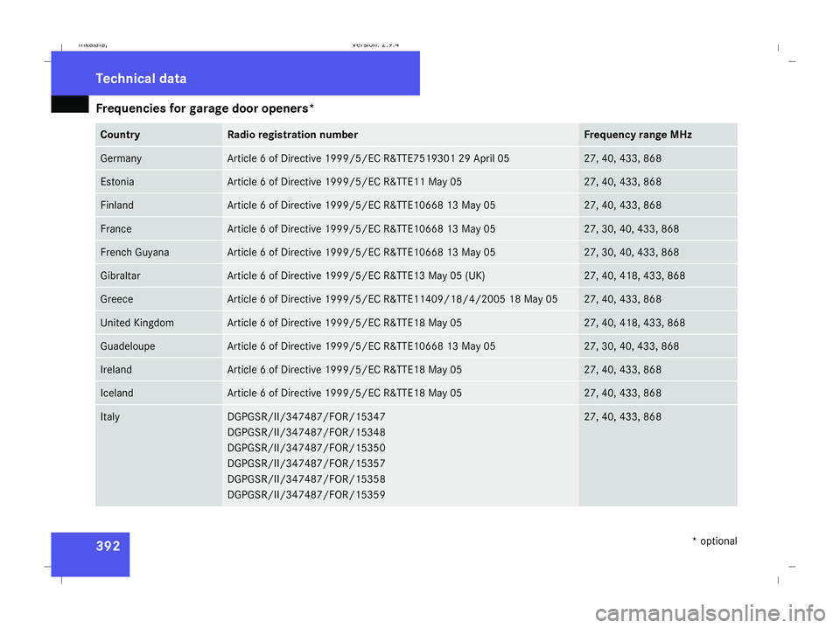
Task: Click 'DGPGSR/II/347487/FOR/15359' in Italy row
Action: click(x=306, y=495)
